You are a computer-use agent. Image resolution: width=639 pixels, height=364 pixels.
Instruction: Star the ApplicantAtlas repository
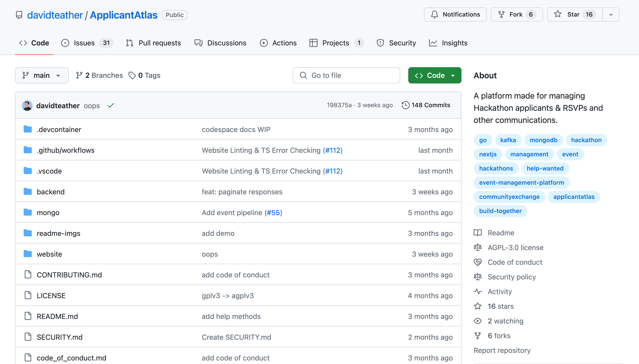click(x=575, y=15)
